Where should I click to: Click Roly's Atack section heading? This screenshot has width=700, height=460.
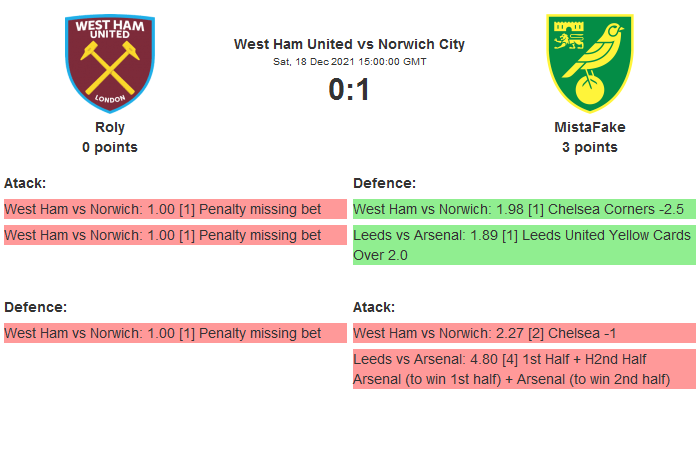click(x=25, y=183)
